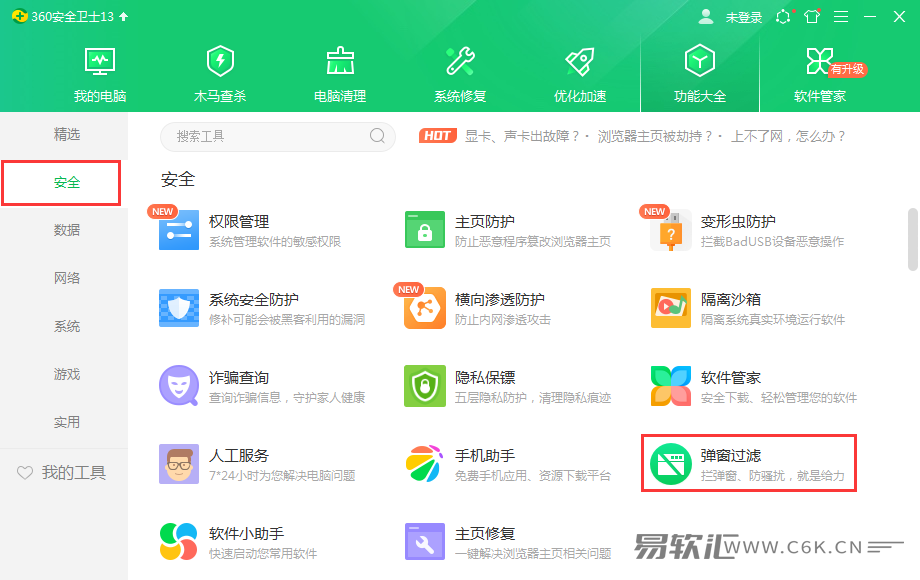Open the 隔离沙箱 icon

click(x=671, y=308)
